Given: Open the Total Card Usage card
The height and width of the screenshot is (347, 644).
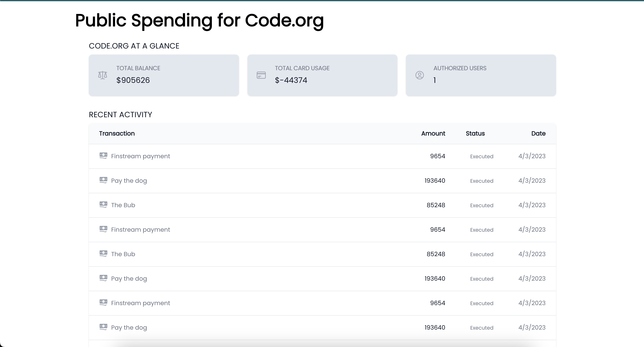Looking at the screenshot, I should coord(322,75).
